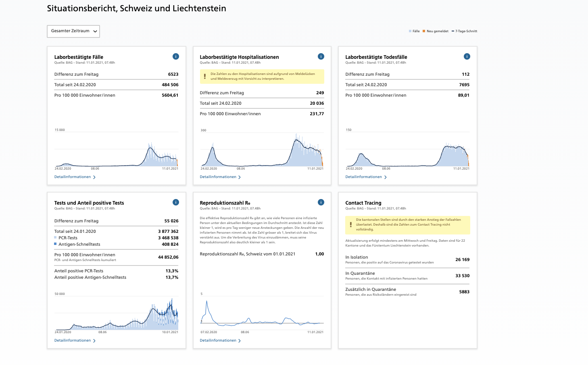Click warning icon in Contact Tracing notice

[x=350, y=224]
